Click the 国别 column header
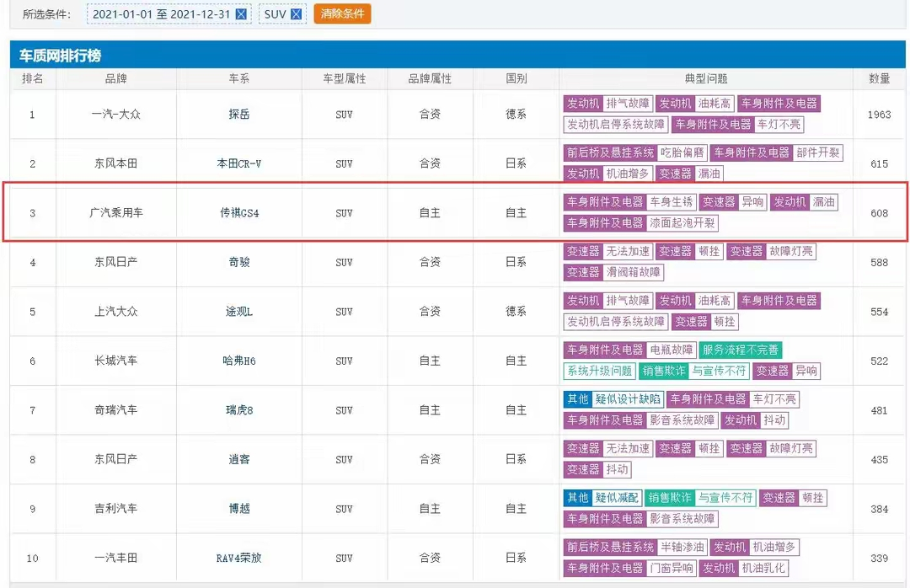 pyautogui.click(x=516, y=78)
